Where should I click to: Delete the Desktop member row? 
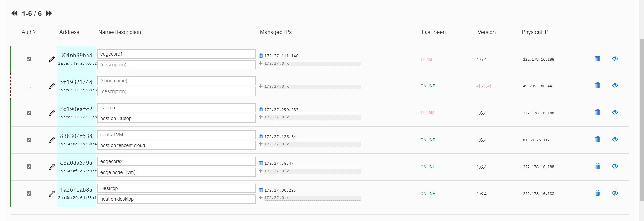[597, 193]
